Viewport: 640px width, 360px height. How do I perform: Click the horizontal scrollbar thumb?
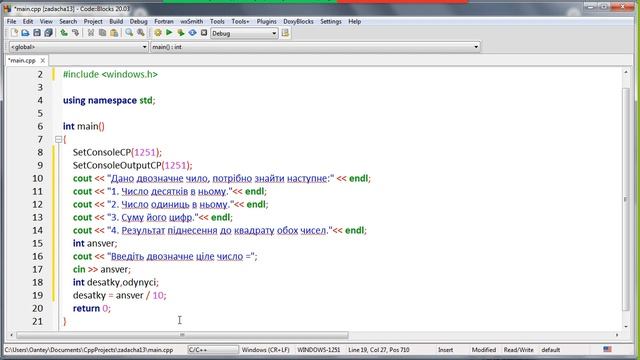pos(182,335)
